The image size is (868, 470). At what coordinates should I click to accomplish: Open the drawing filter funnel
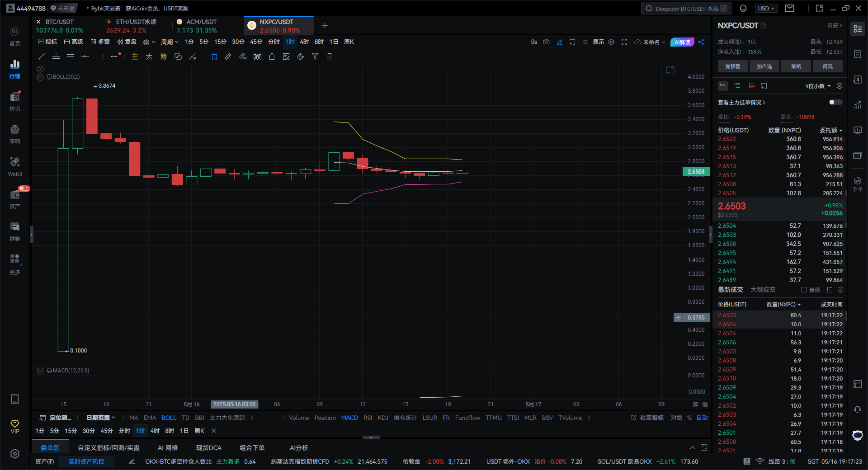[315, 56]
